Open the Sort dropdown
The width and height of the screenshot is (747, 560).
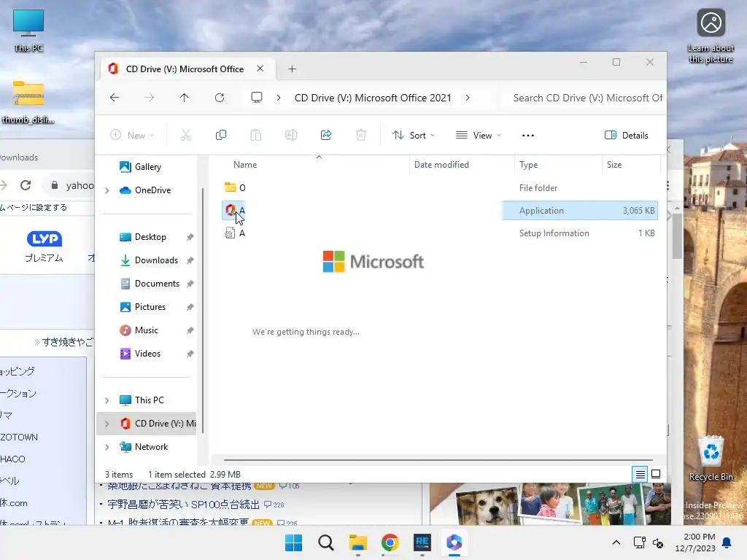click(x=414, y=135)
